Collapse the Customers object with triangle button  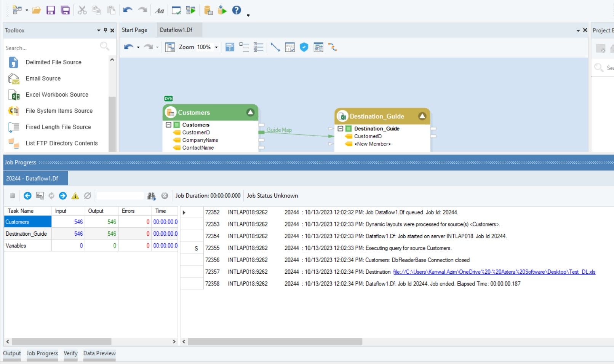click(x=250, y=112)
